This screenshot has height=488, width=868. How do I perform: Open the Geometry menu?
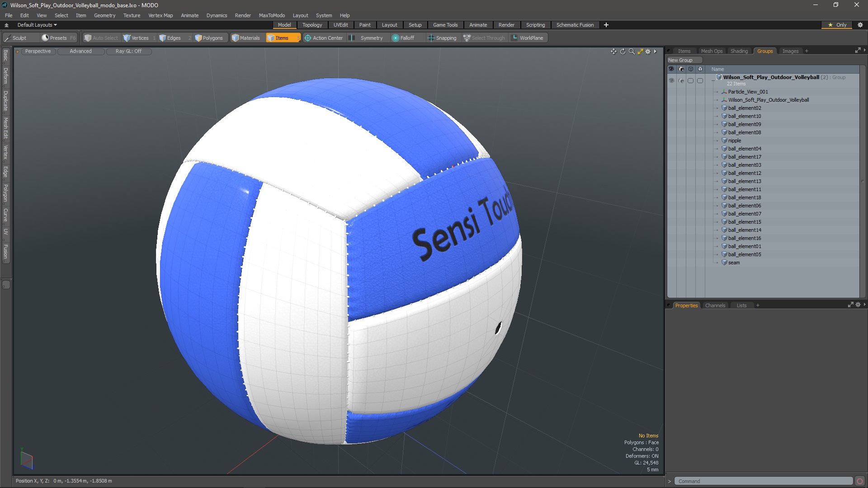[104, 15]
